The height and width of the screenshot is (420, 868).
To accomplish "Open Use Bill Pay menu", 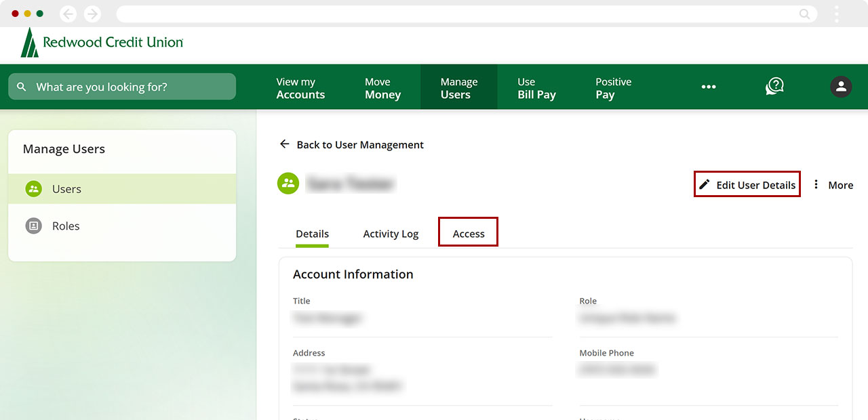I will coord(536,88).
